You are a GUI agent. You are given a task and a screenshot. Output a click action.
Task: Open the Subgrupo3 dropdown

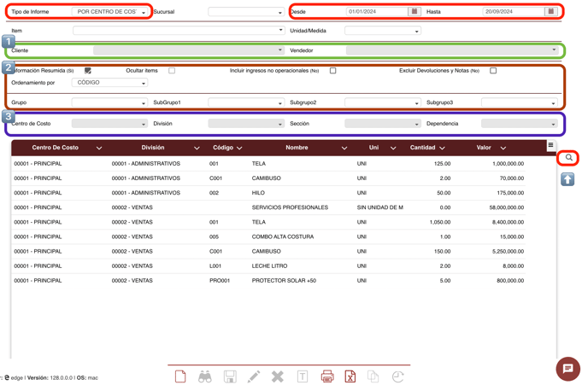[x=520, y=102]
